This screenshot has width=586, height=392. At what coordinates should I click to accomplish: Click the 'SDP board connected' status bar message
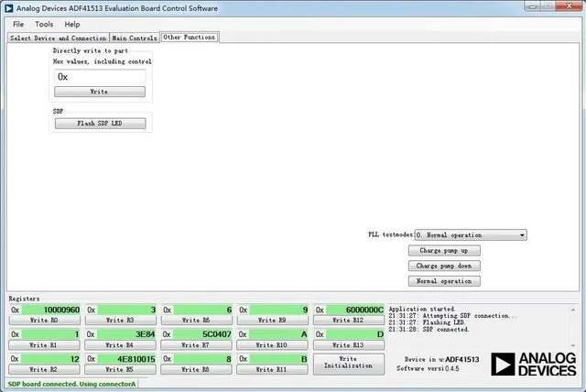[71, 384]
